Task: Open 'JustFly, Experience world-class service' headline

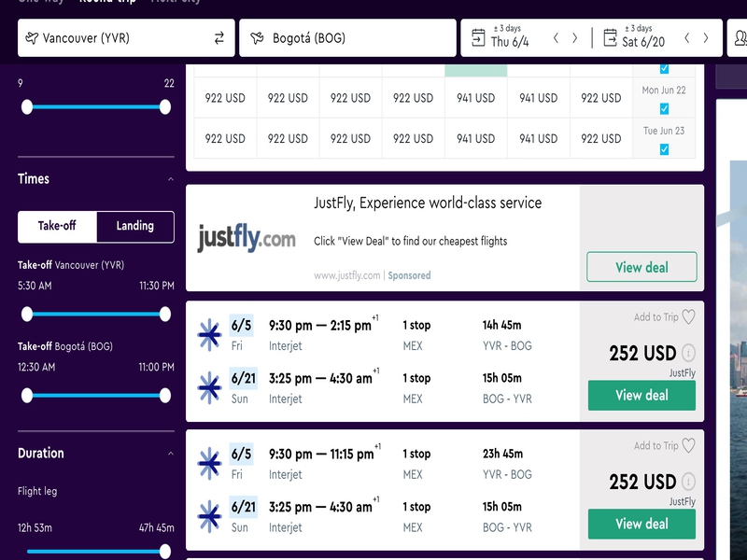Action: point(428,203)
